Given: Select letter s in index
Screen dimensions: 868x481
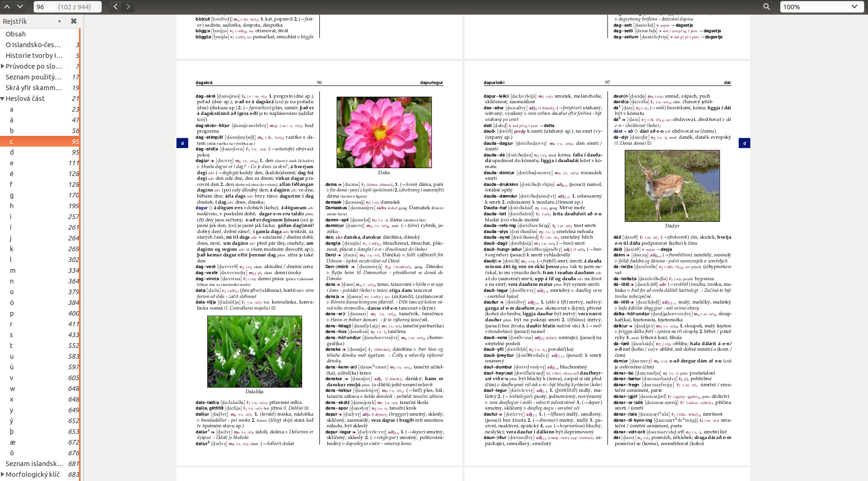Looking at the screenshot, I should click(40, 335).
